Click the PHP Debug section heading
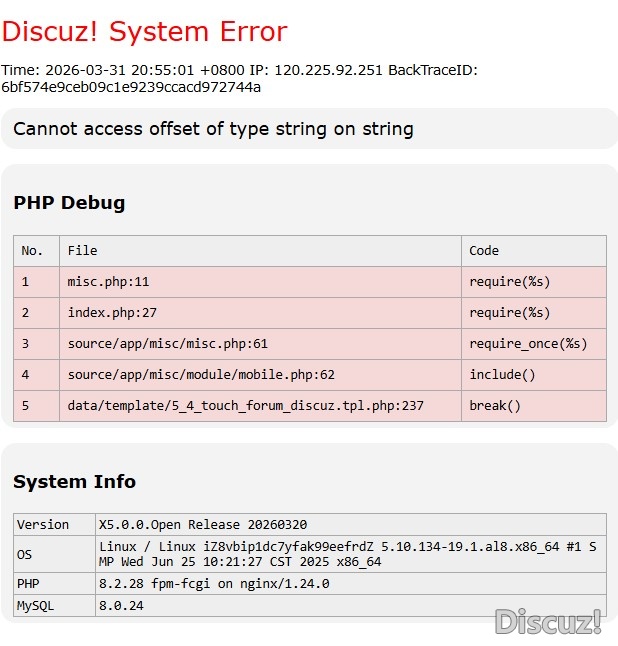This screenshot has width=618, height=646. point(69,203)
